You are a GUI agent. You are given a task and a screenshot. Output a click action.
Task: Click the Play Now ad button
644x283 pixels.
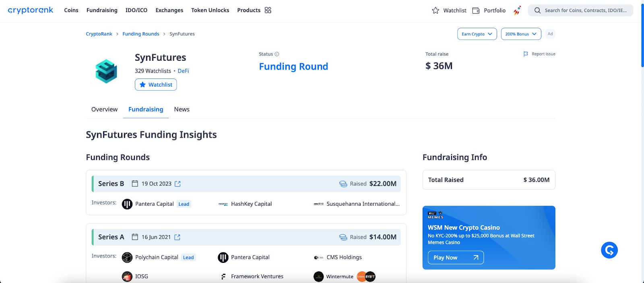(456, 258)
